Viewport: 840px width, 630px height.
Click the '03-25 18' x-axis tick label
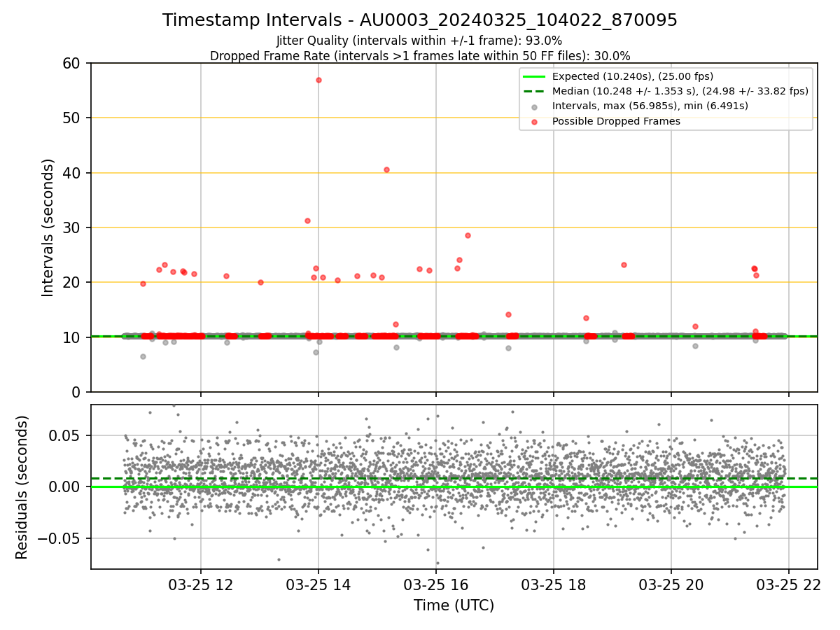click(x=554, y=584)
